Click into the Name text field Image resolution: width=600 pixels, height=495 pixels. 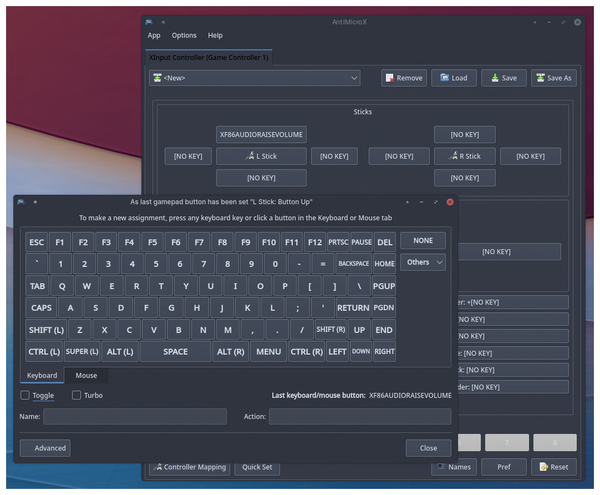click(135, 416)
